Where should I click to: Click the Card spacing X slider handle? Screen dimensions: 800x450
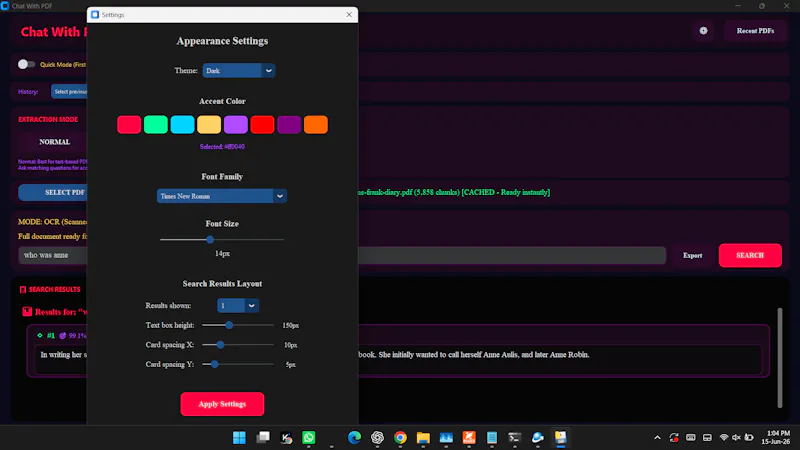click(220, 345)
